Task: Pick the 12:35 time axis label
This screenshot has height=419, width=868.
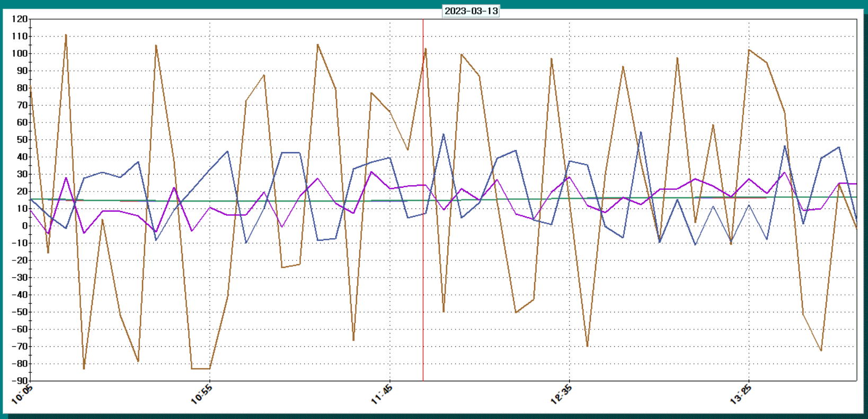Action: (562, 395)
